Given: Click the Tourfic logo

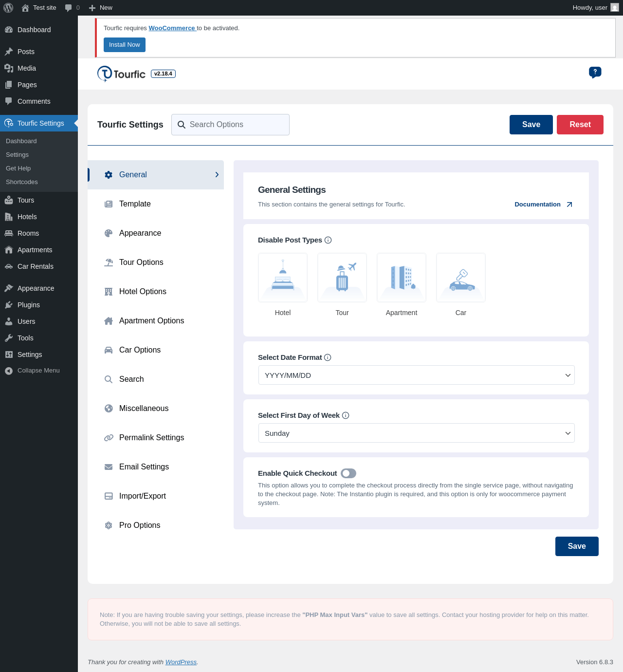Looking at the screenshot, I should (x=121, y=74).
